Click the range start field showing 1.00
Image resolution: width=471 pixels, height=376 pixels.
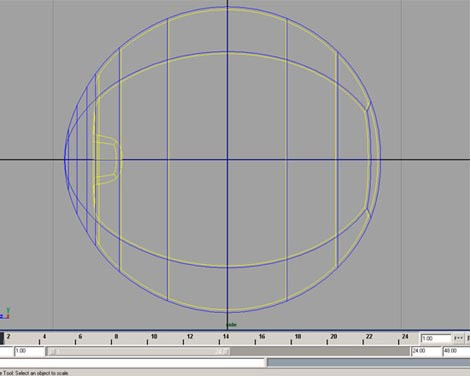point(29,351)
